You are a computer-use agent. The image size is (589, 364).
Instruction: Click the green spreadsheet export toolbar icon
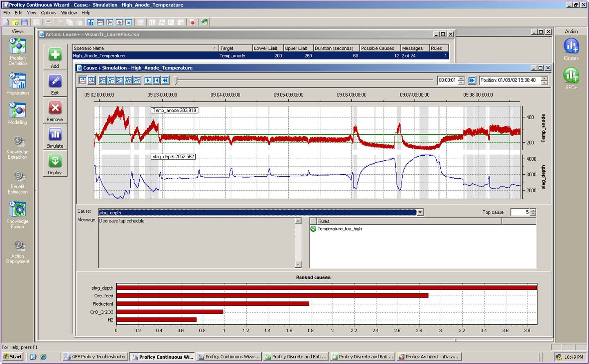[x=204, y=22]
